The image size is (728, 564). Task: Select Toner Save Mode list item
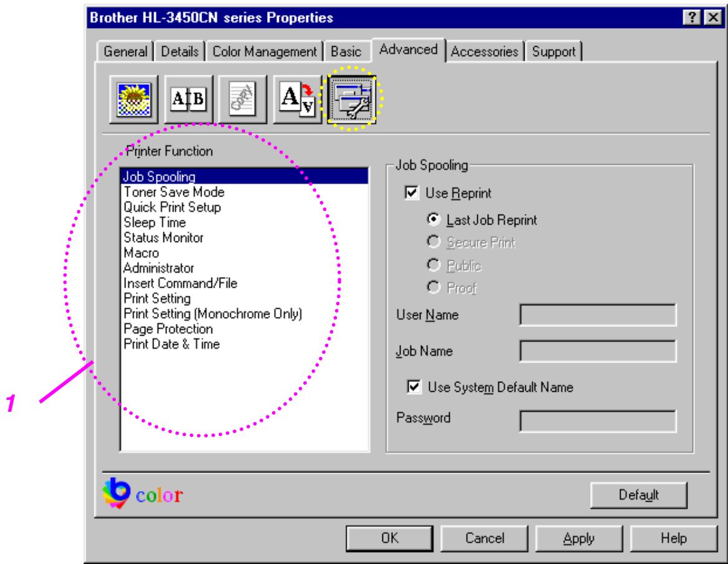[x=244, y=192]
